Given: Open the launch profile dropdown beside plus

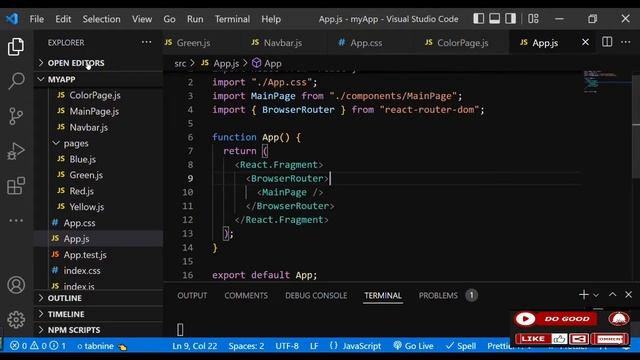Looking at the screenshot, I should pyautogui.click(x=596, y=295).
